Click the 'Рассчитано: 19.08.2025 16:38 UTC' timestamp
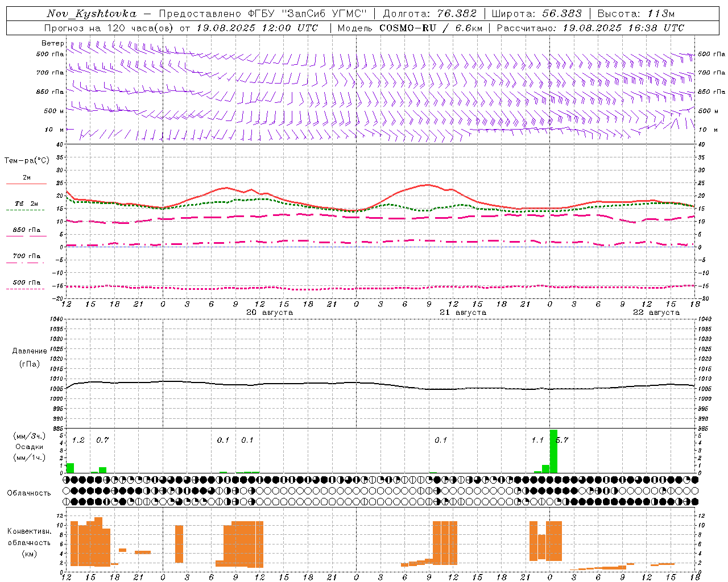 (590, 28)
